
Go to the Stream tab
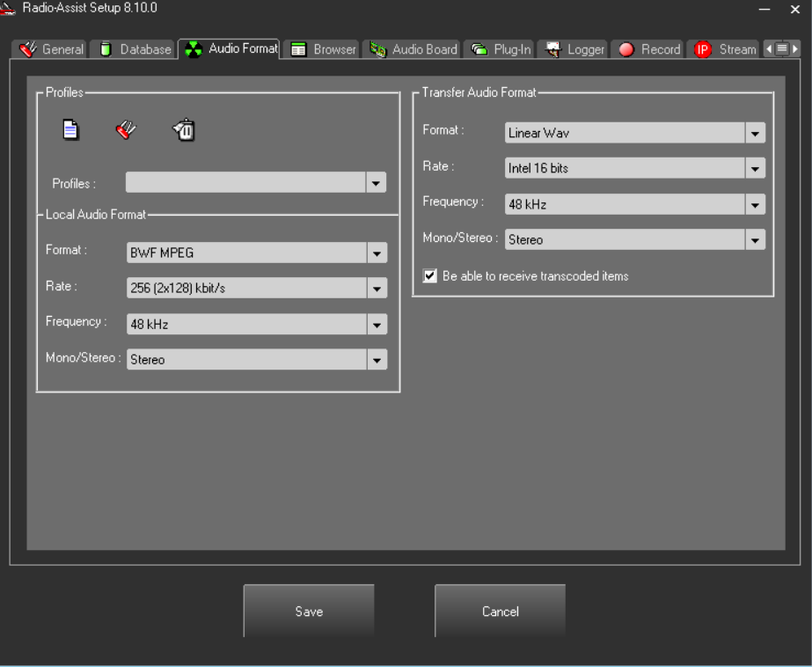coord(726,49)
